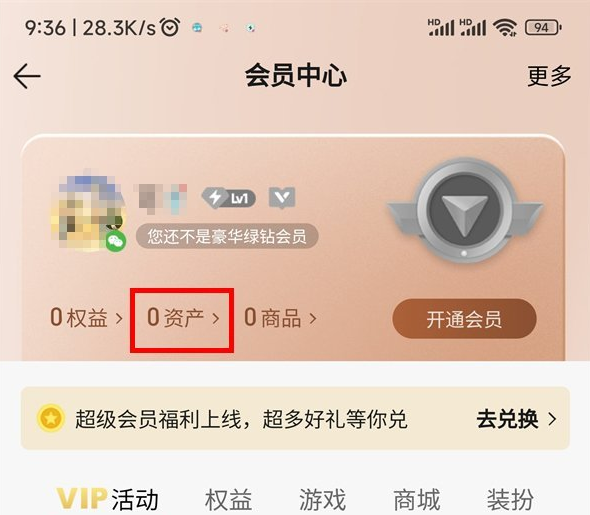Screen dimensions: 590x515
Task: Switch to 商城 tab
Action: [417, 499]
